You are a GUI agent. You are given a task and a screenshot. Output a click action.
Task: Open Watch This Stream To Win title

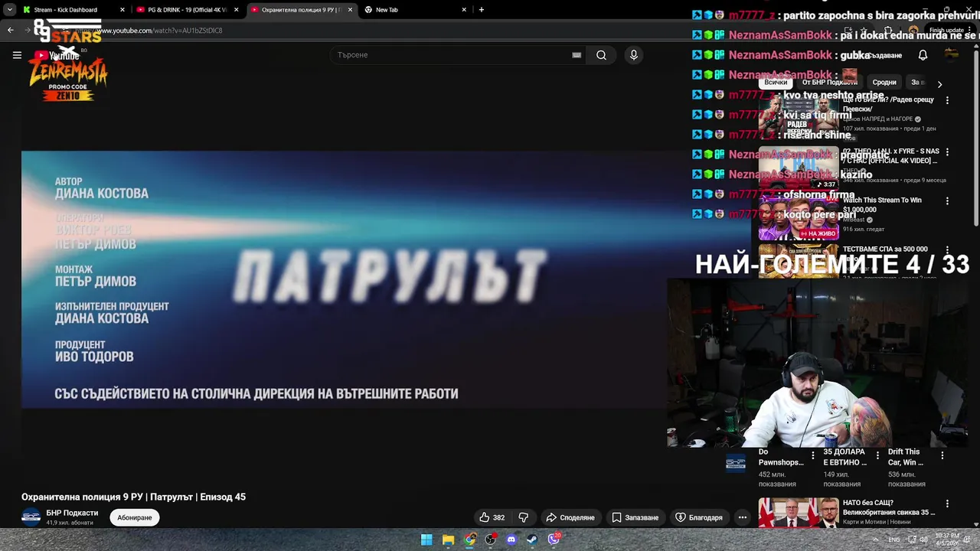[x=882, y=204]
